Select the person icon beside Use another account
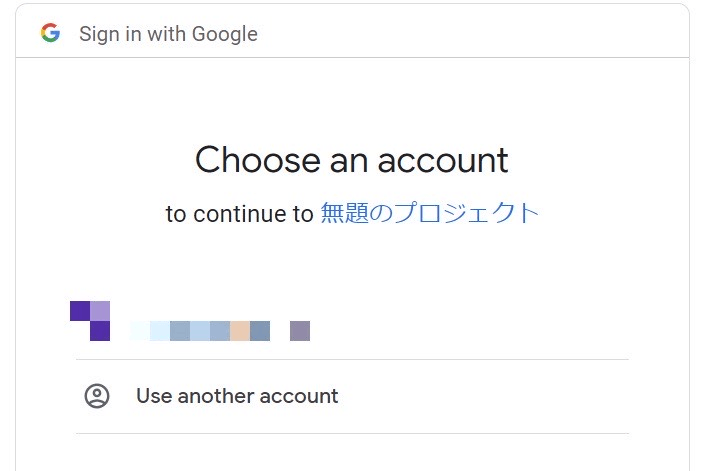 [x=97, y=396]
